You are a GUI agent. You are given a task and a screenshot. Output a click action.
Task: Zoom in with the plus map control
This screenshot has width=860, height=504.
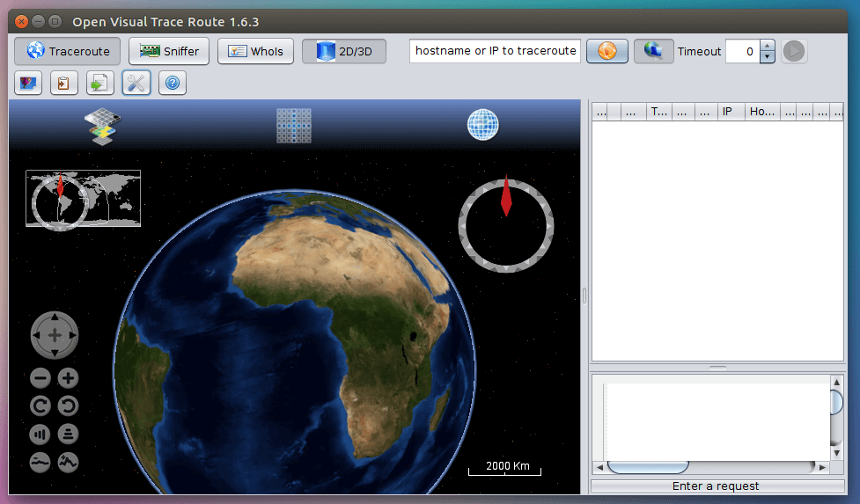68,378
